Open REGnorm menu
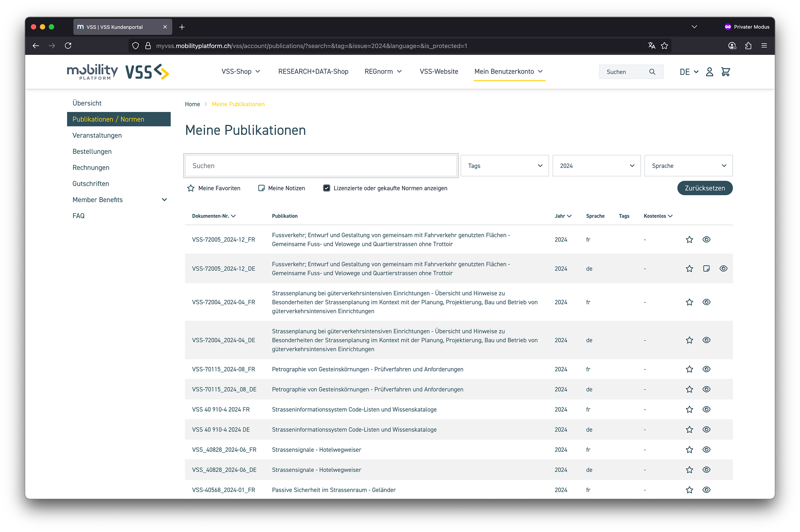800x532 pixels. click(383, 72)
